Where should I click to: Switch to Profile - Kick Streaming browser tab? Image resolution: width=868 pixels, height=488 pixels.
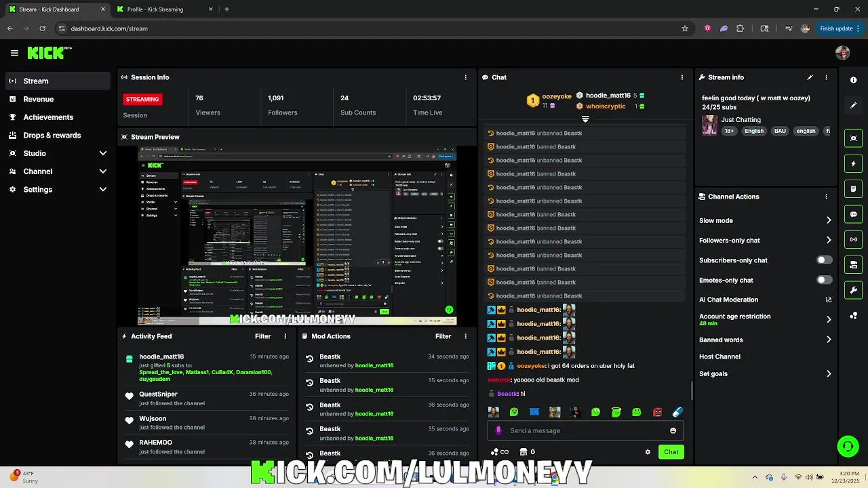tap(163, 9)
